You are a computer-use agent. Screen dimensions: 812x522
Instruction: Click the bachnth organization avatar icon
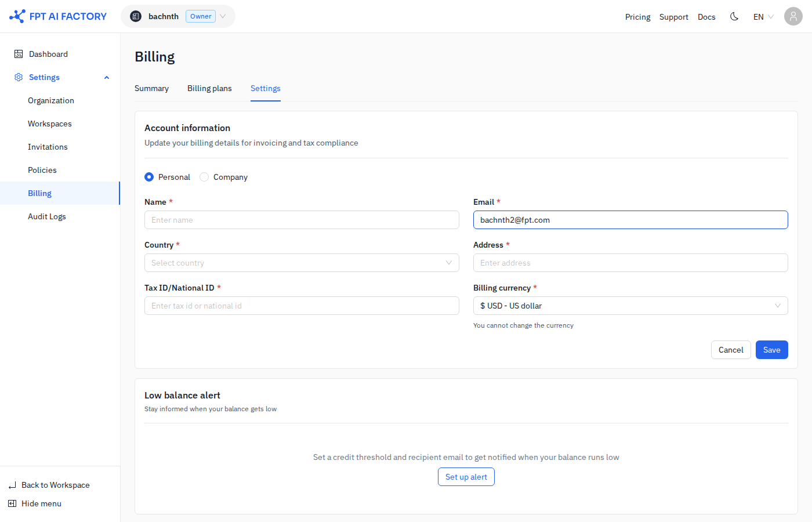(136, 16)
